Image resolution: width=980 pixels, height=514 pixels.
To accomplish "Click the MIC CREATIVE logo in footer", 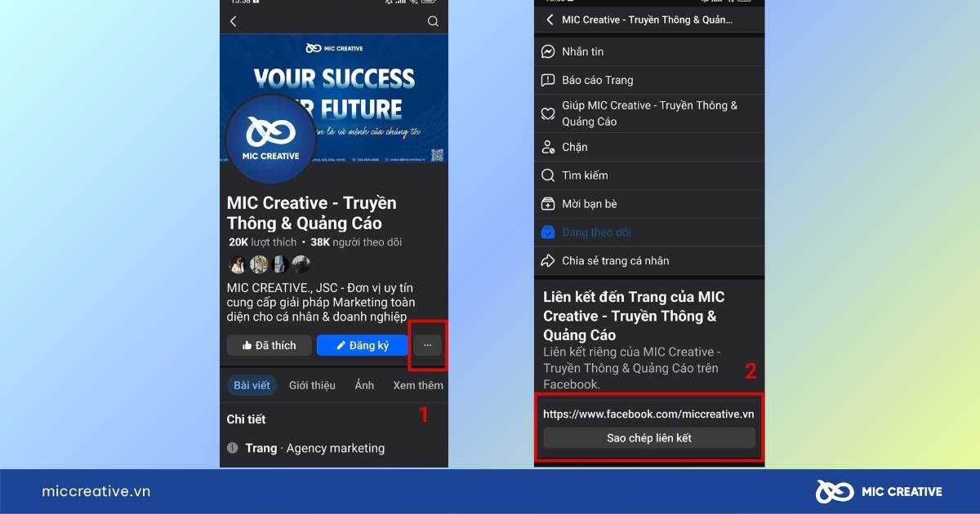I will (878, 491).
